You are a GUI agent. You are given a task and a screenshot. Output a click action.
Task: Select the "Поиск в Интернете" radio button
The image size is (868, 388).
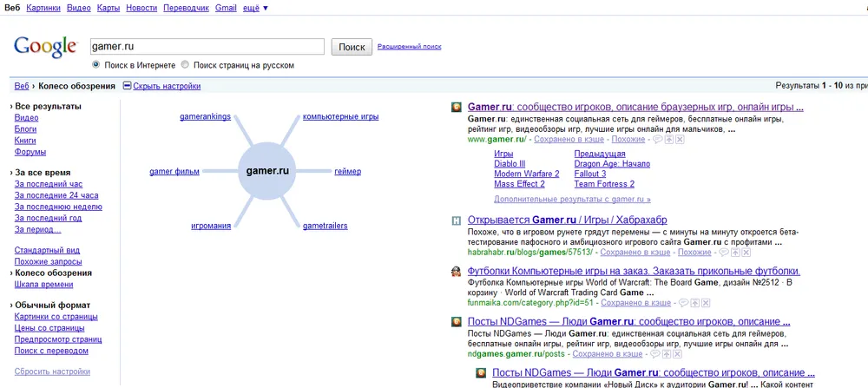[x=96, y=65]
